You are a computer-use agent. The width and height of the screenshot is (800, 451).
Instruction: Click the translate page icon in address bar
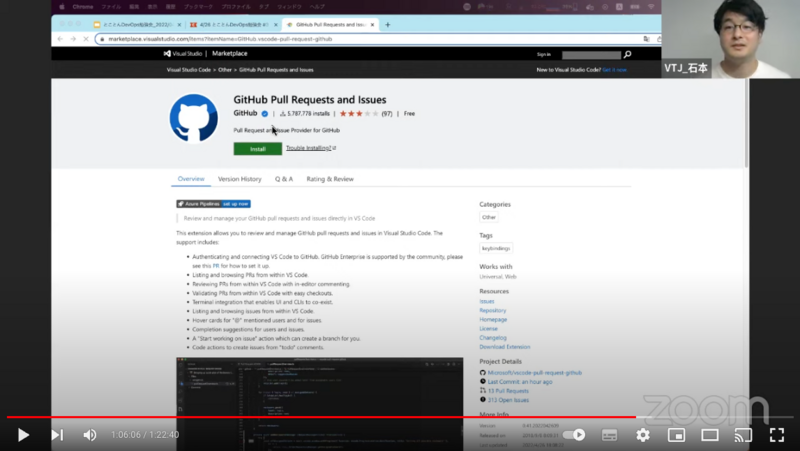pyautogui.click(x=646, y=39)
